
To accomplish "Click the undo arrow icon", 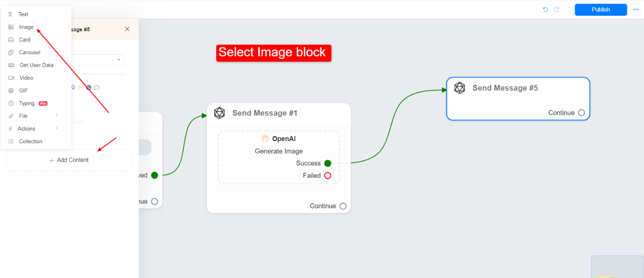I will 545,9.
